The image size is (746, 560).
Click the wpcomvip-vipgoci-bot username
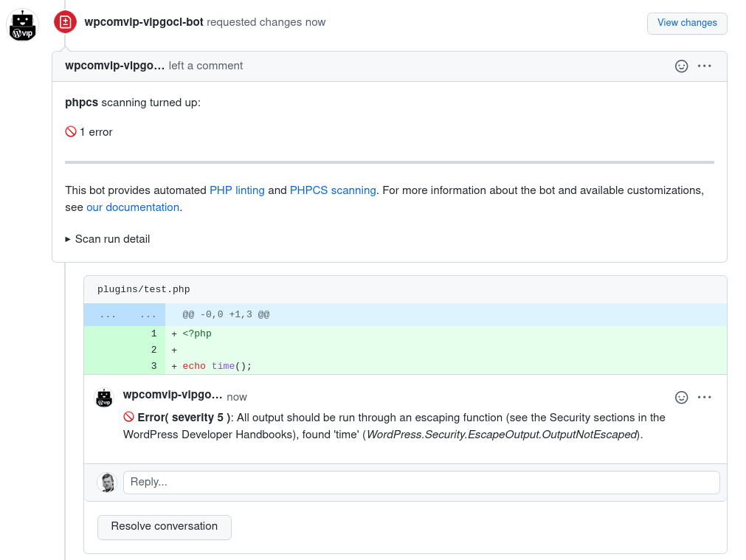click(142, 22)
